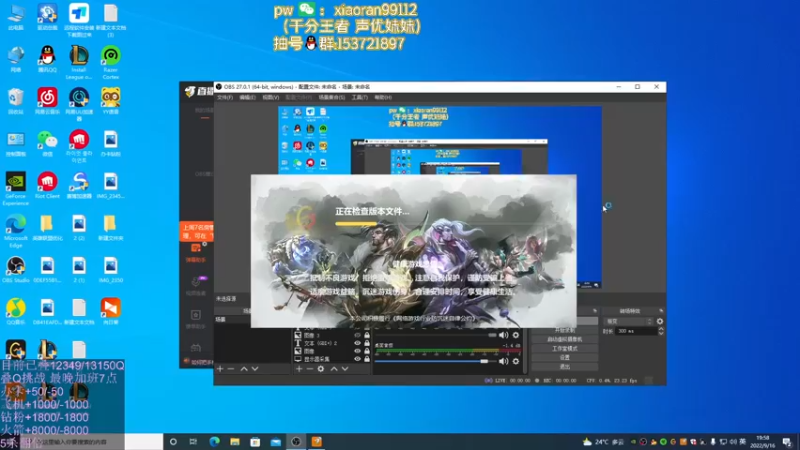The height and width of the screenshot is (450, 800).
Task: Open the 场景集合(S) menu in OBS
Action: [x=332, y=97]
